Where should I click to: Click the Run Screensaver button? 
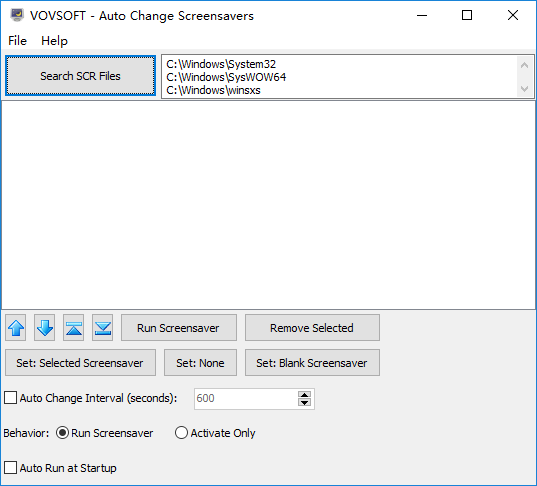pos(179,328)
